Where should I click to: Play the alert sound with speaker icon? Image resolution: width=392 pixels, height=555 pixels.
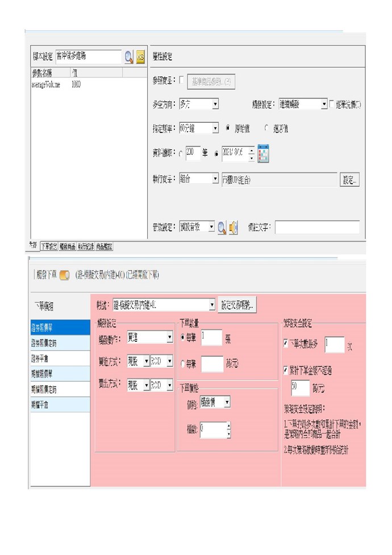coord(233,227)
